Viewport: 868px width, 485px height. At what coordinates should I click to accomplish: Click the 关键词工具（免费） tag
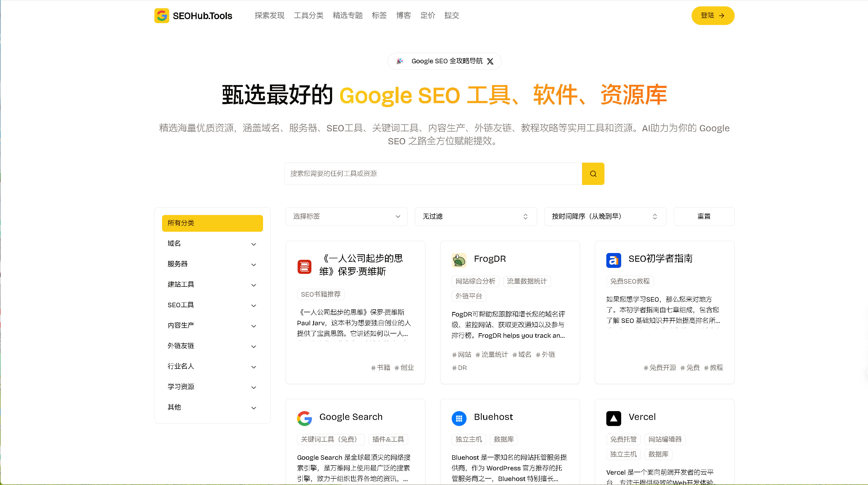click(x=331, y=439)
